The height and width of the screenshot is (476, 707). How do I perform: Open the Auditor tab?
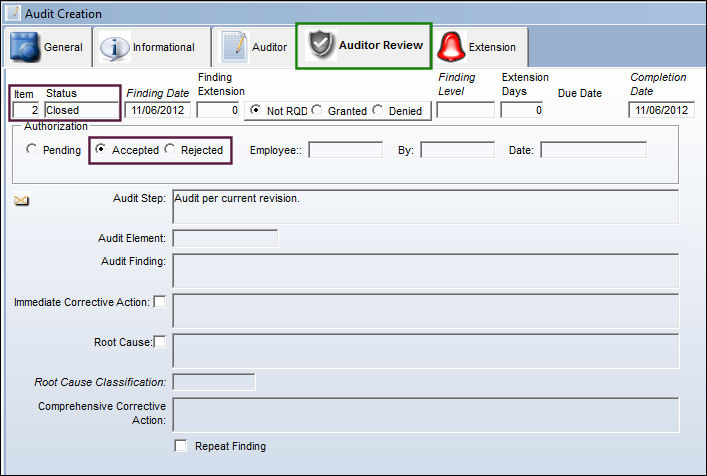coord(254,47)
